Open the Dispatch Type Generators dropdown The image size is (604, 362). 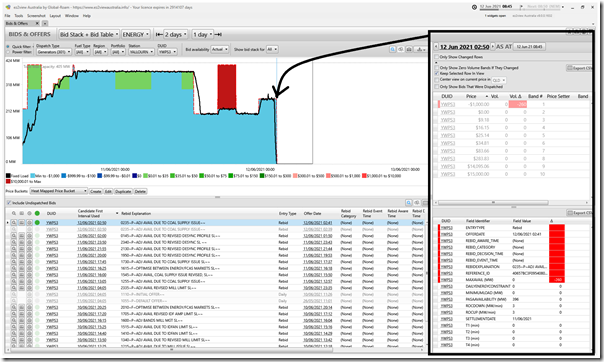pos(54,52)
